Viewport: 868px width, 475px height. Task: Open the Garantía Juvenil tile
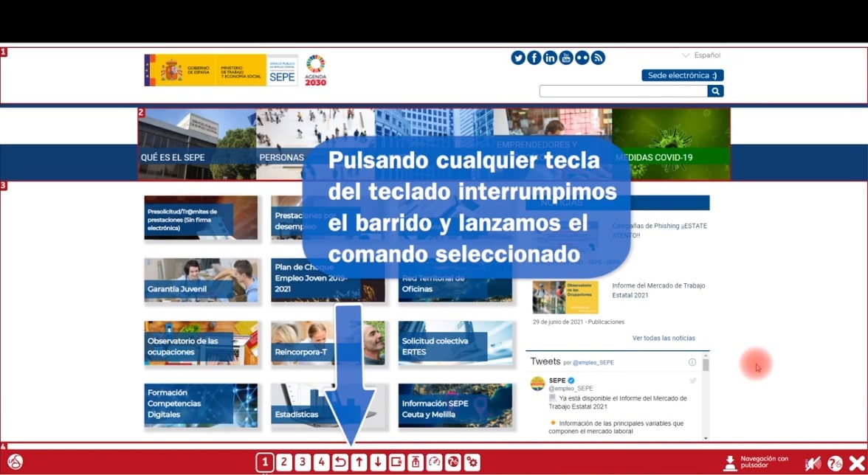click(201, 280)
